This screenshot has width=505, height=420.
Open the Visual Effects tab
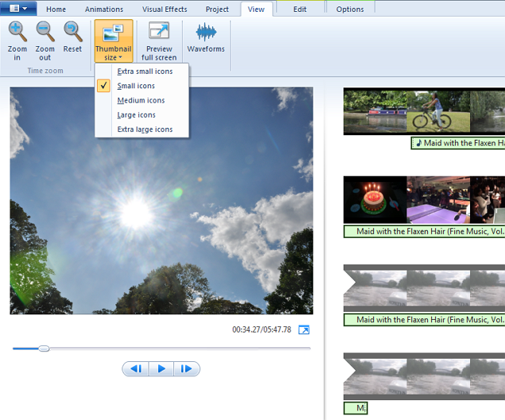(165, 10)
